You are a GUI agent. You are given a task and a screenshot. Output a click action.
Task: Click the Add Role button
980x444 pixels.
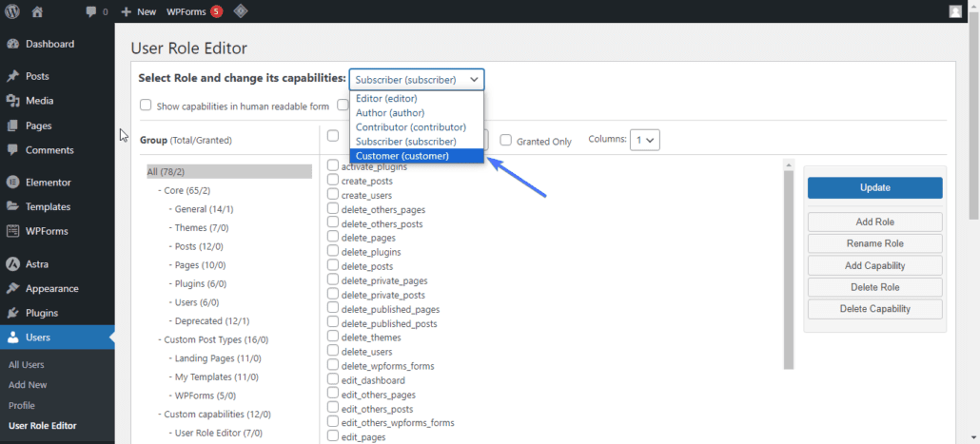[x=874, y=222]
